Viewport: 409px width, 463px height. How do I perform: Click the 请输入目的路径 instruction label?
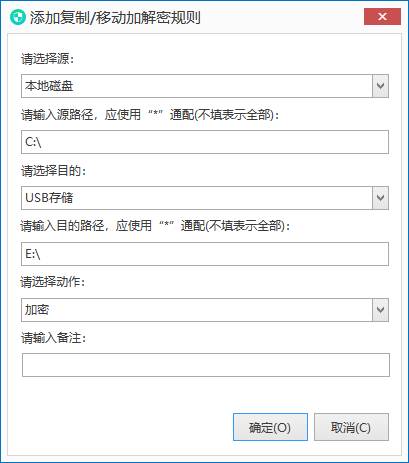155,226
